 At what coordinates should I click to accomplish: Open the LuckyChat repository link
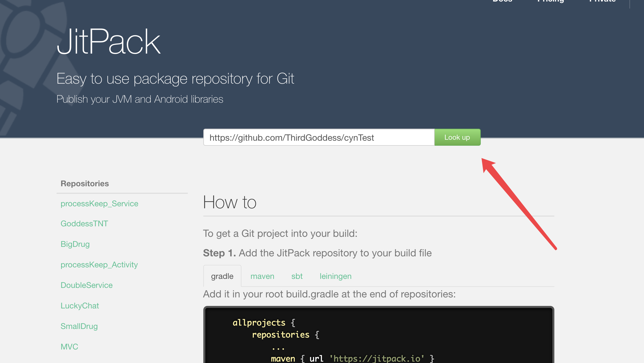(80, 306)
